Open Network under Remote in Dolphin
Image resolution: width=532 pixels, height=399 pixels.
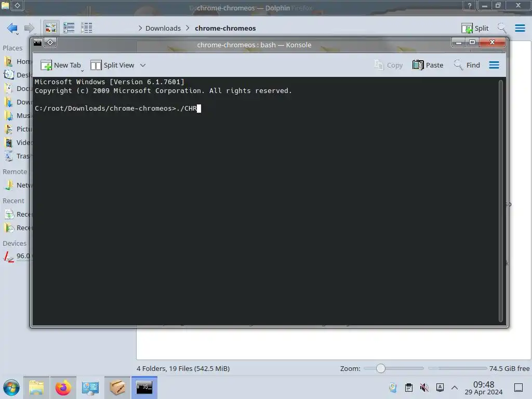(17, 185)
